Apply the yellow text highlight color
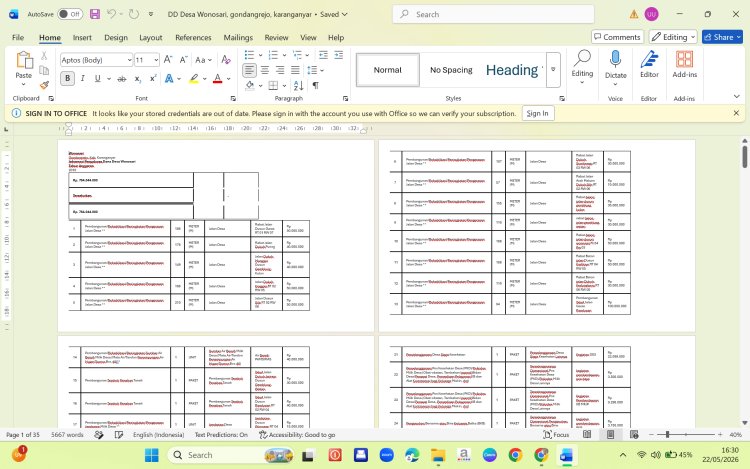 click(194, 78)
